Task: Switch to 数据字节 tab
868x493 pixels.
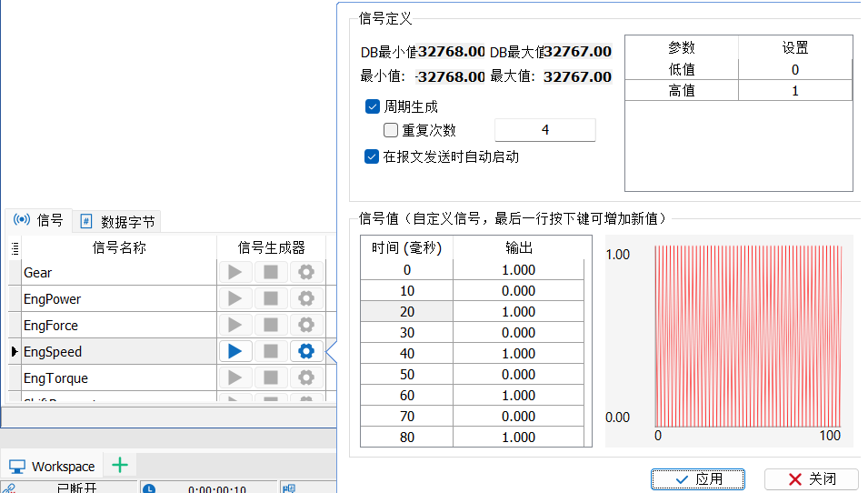Action: tap(117, 222)
